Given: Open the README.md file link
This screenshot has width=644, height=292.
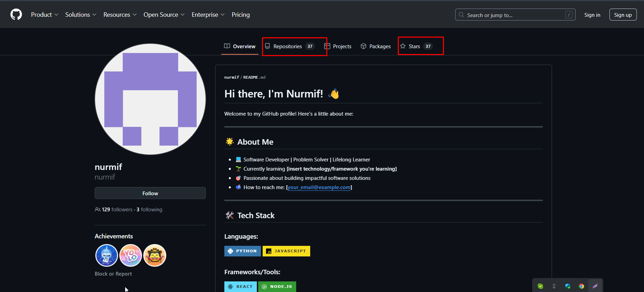Looking at the screenshot, I should click(x=254, y=77).
